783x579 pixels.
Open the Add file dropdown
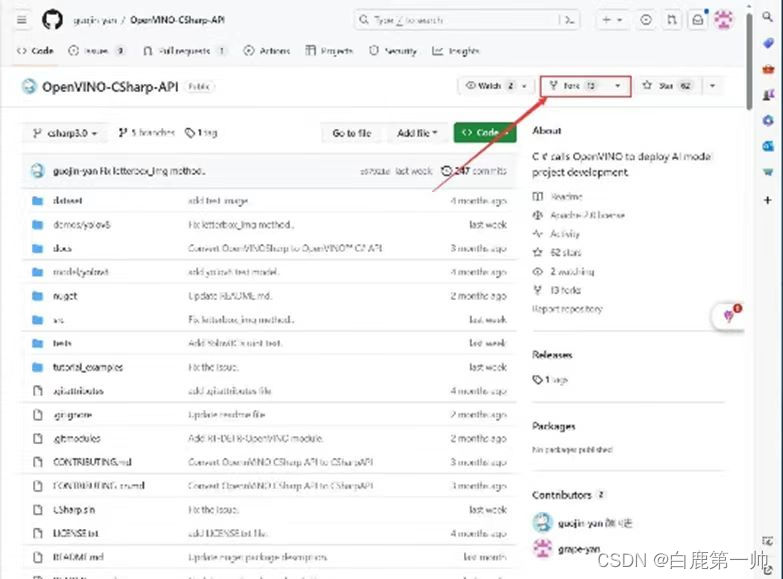(x=416, y=133)
